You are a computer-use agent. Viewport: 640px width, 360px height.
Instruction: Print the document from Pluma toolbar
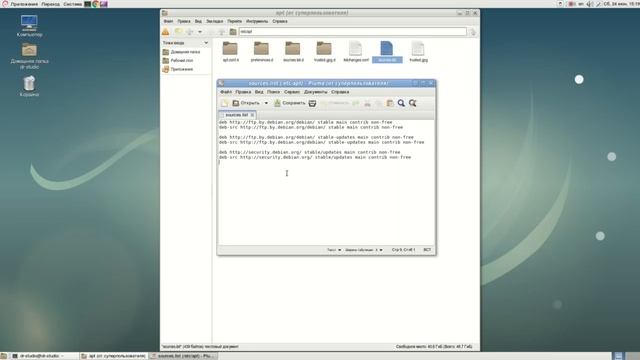click(312, 103)
